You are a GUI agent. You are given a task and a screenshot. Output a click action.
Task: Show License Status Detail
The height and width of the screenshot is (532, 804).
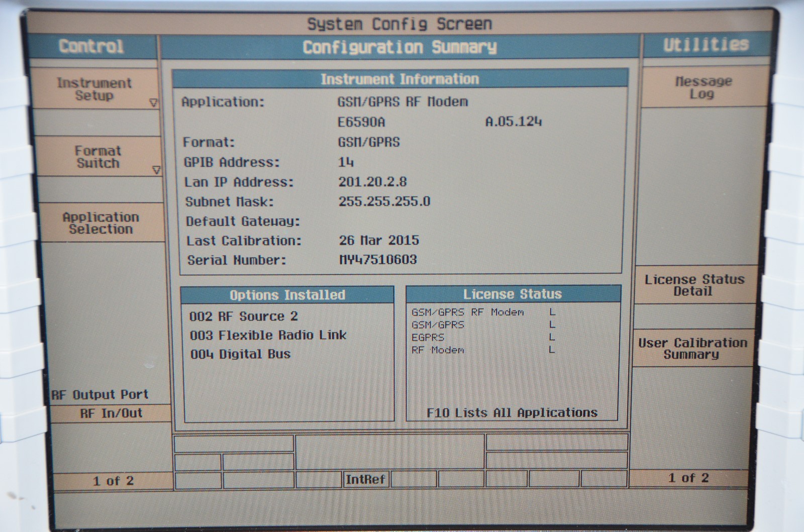[694, 285]
